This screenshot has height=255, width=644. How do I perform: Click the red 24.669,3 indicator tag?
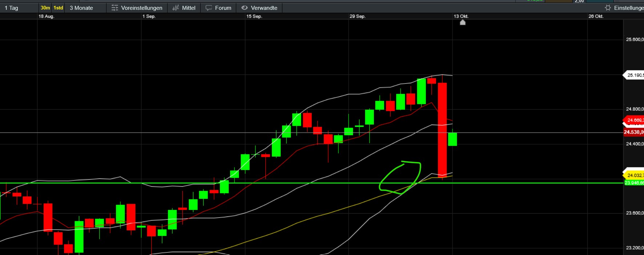(634, 120)
